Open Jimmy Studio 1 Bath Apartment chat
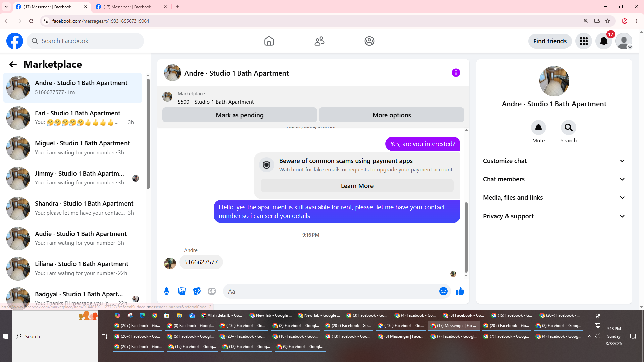The width and height of the screenshot is (644, 362). 73,178
